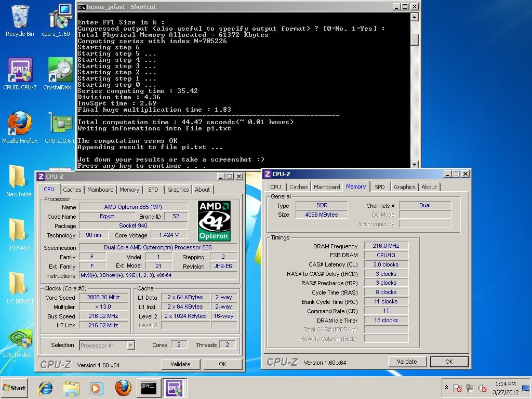Click the Start button on taskbar
This screenshot has width=532, height=399.
tap(14, 388)
